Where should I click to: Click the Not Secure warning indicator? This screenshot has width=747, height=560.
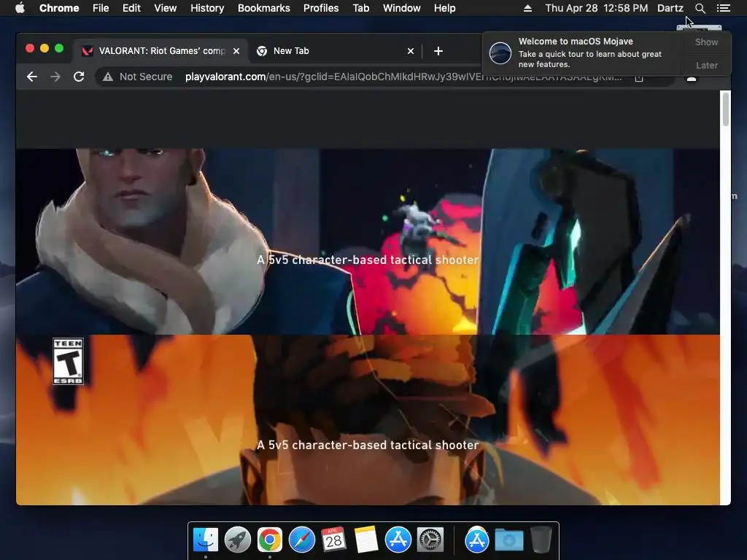pyautogui.click(x=138, y=77)
